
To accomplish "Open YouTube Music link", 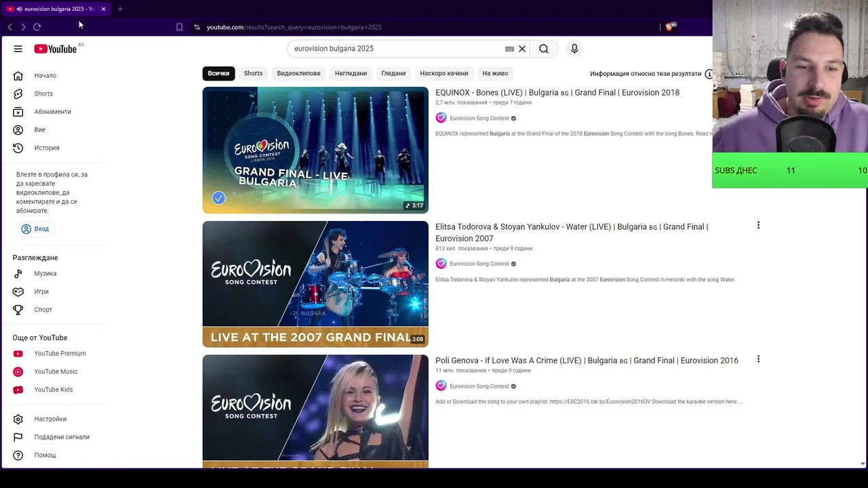I will point(54,371).
